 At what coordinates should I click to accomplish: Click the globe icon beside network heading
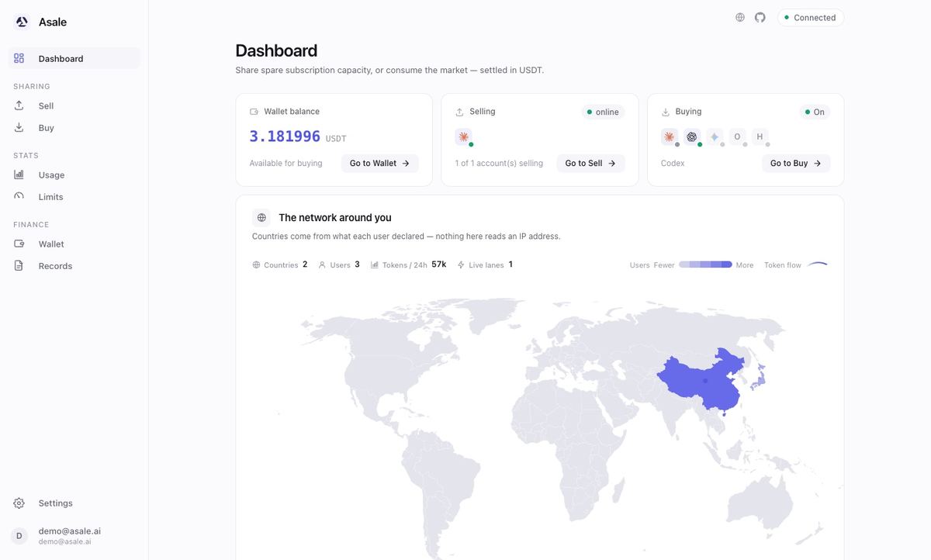(261, 218)
